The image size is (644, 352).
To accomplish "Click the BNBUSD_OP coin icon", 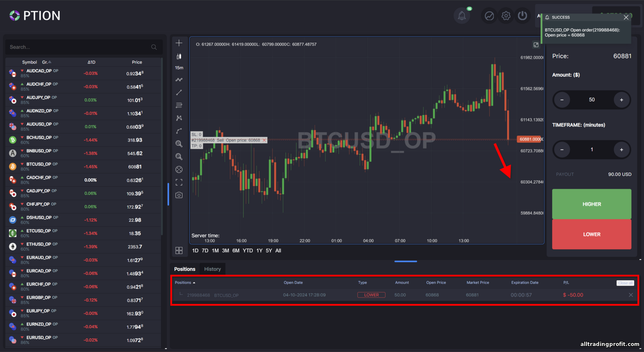I will 13,153.
